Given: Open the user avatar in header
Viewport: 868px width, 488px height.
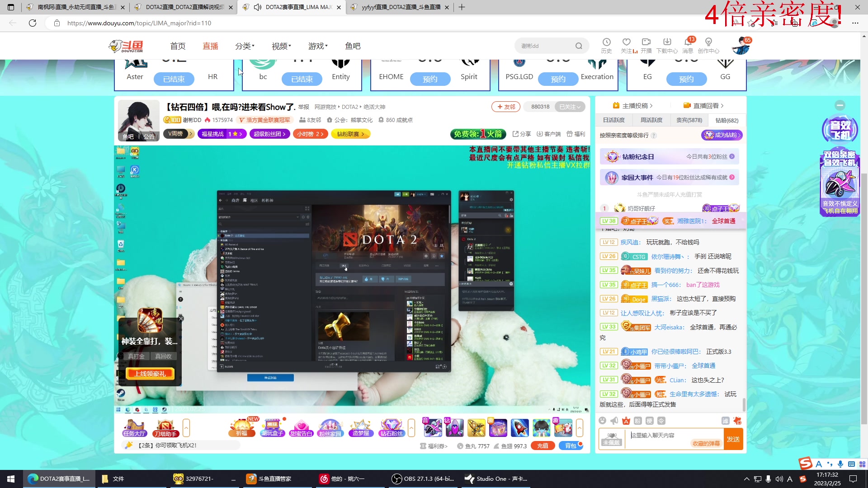Looking at the screenshot, I should coord(740,46).
